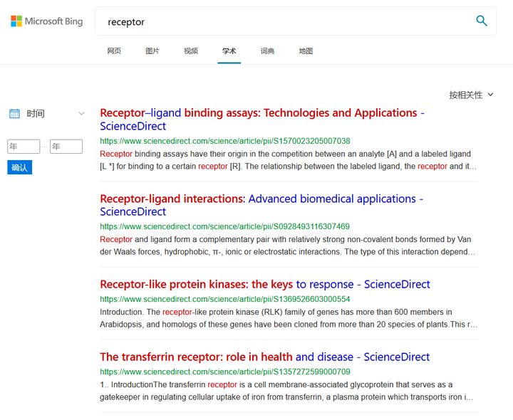The width and height of the screenshot is (513, 420).
Task: Click the blue 确认 button
Action: (20, 167)
